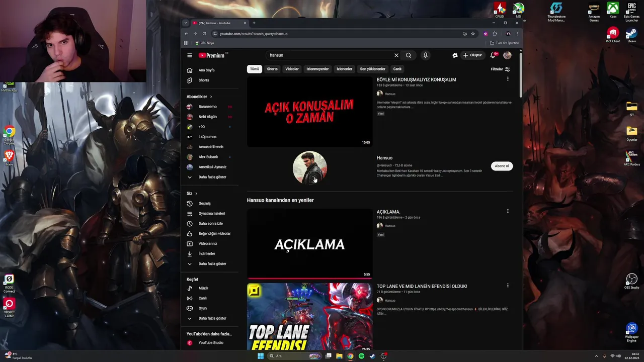Select the Son yüklenenler filter chip
The width and height of the screenshot is (644, 362).
[373, 69]
